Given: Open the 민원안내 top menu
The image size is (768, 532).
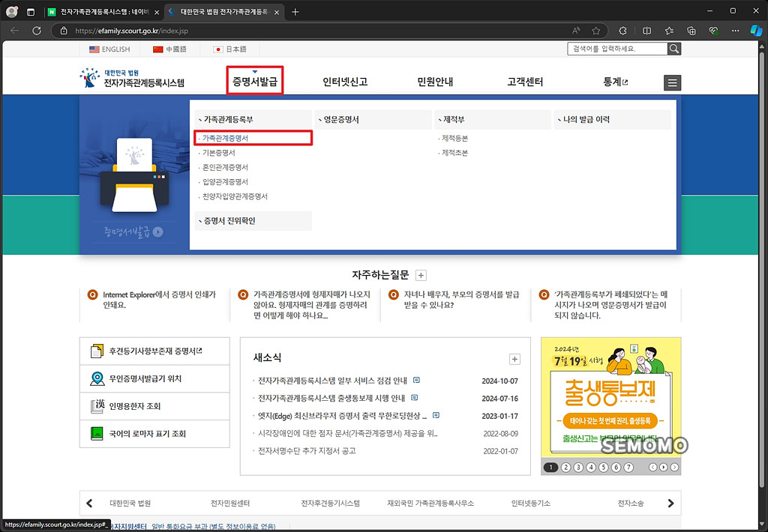Looking at the screenshot, I should click(x=435, y=82).
